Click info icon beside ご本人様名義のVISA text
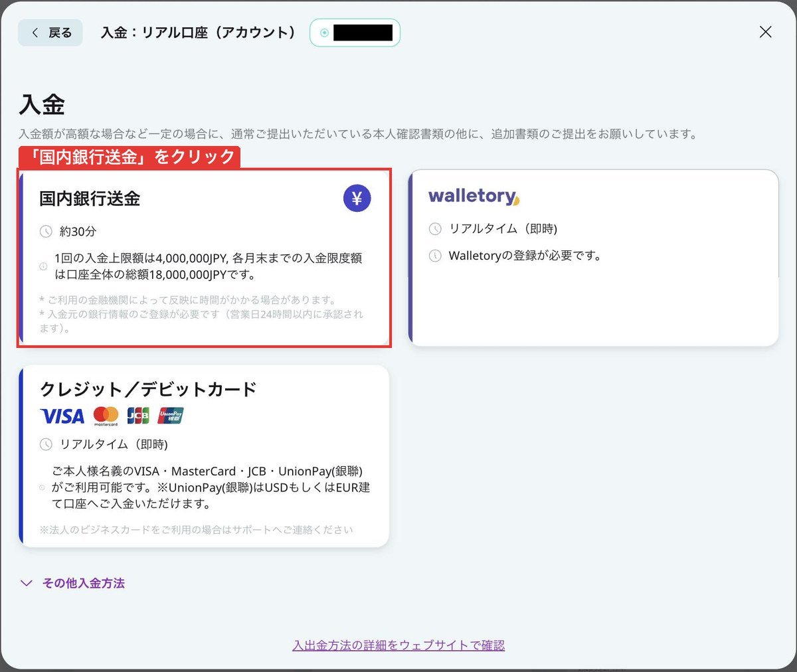This screenshot has width=797, height=672. point(43,487)
